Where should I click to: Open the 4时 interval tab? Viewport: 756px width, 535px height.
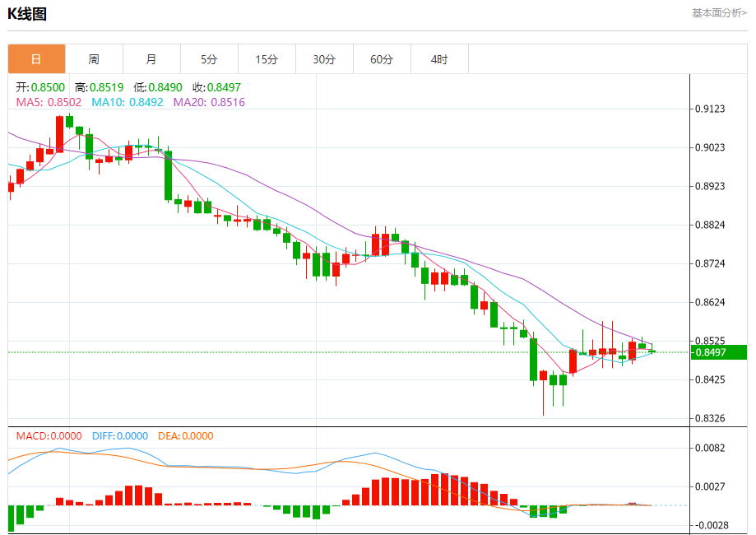coord(439,59)
